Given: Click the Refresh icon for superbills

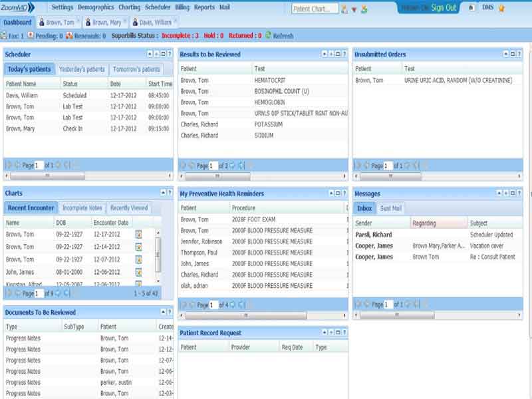Looking at the screenshot, I should (268, 35).
